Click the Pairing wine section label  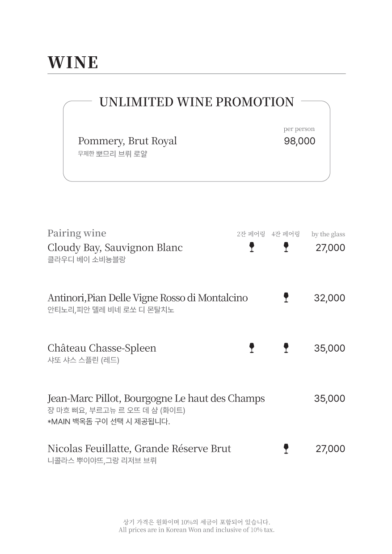point(77,233)
